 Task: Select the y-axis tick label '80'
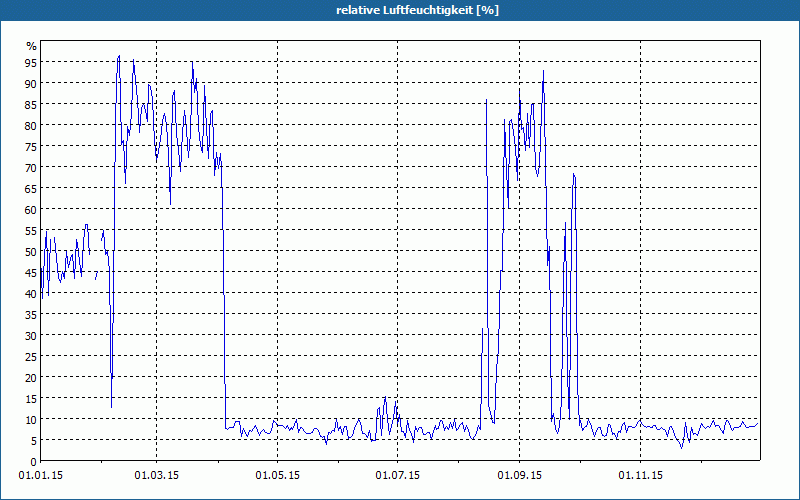(x=31, y=126)
